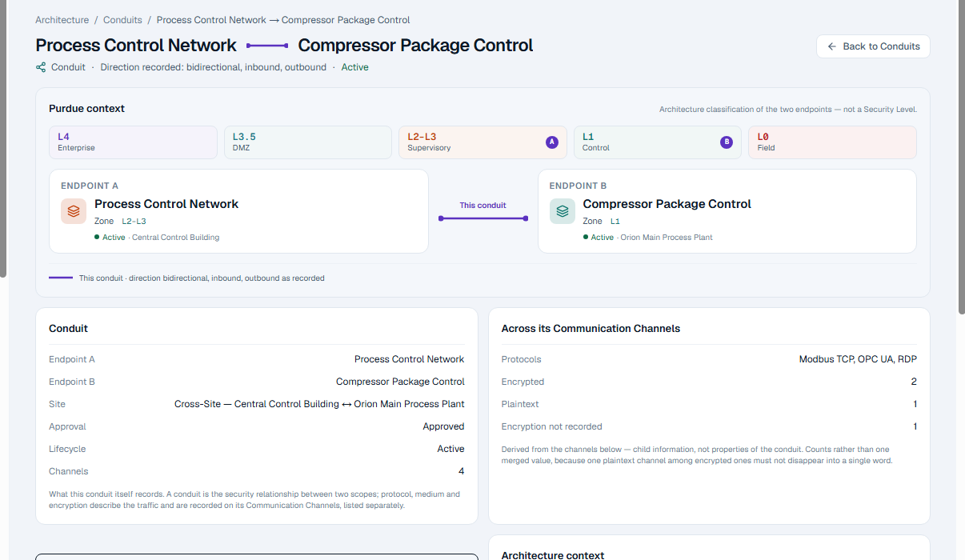Click the Channels count value 4
965x560 pixels.
[461, 471]
